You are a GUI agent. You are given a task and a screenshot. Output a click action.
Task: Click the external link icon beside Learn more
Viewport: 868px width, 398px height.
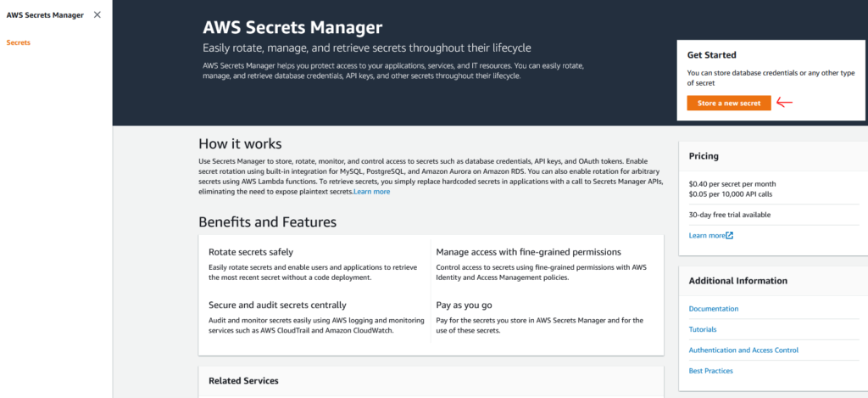coord(730,236)
